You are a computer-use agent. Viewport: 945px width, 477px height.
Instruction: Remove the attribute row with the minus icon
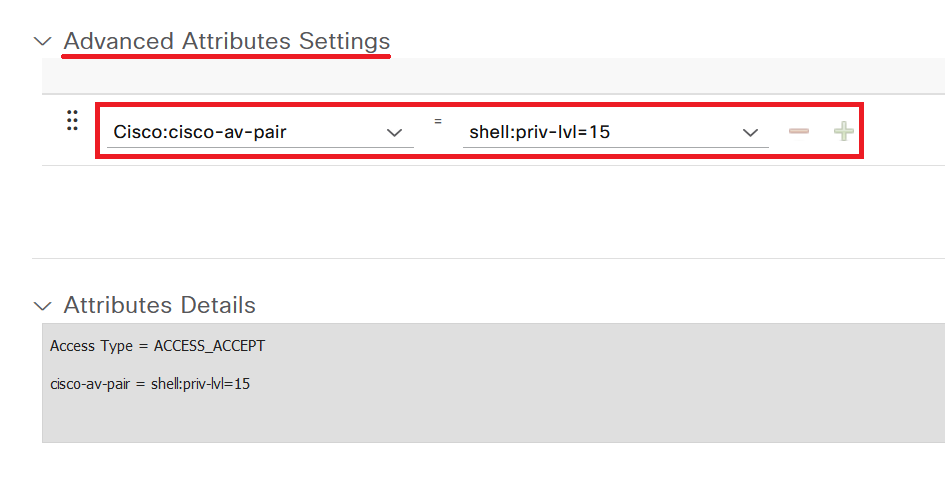pyautogui.click(x=799, y=131)
